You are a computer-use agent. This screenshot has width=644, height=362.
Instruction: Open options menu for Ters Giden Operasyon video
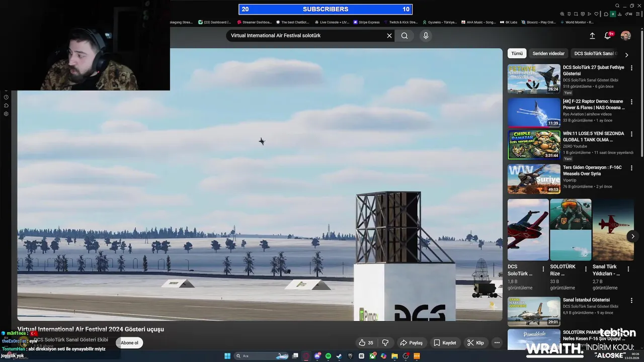pos(631,168)
